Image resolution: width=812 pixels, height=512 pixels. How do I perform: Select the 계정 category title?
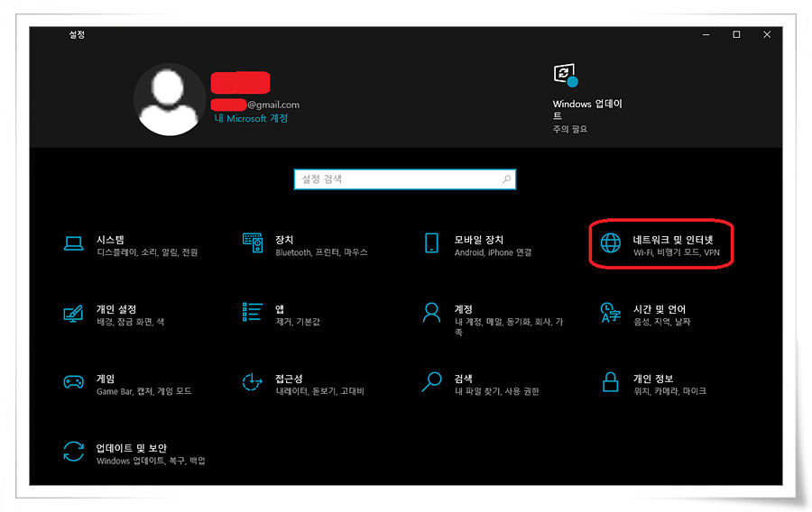pos(464,309)
